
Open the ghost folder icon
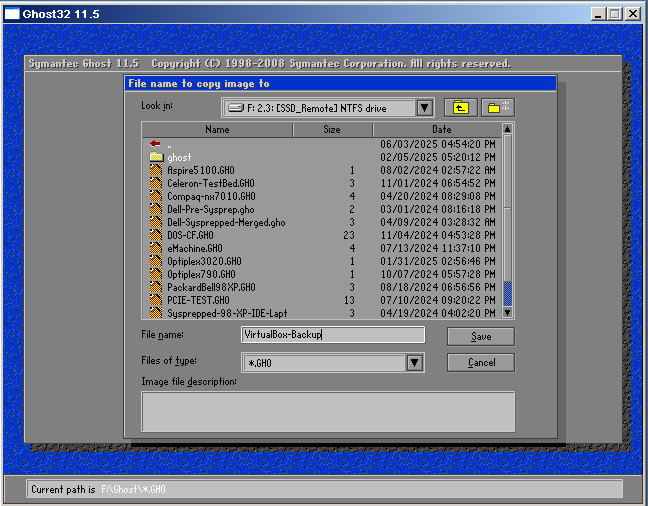coord(156,157)
